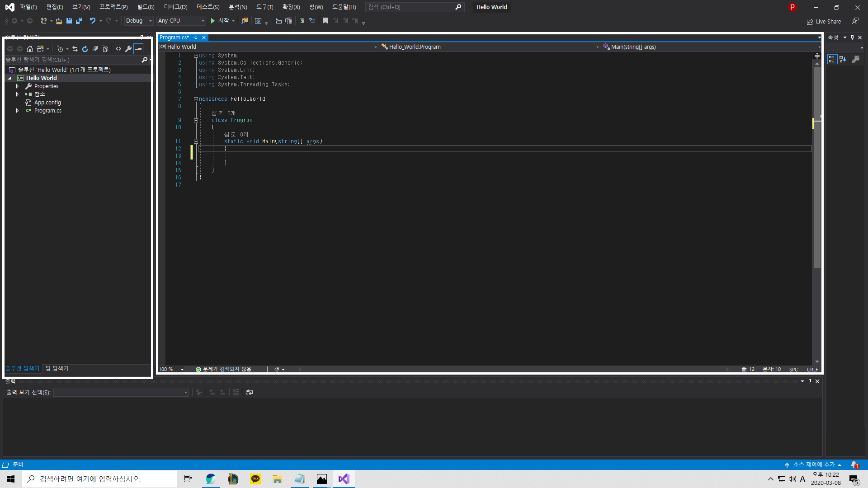The image size is (868, 488).
Task: Click the Solution Explorer sync with active document icon
Action: click(75, 49)
